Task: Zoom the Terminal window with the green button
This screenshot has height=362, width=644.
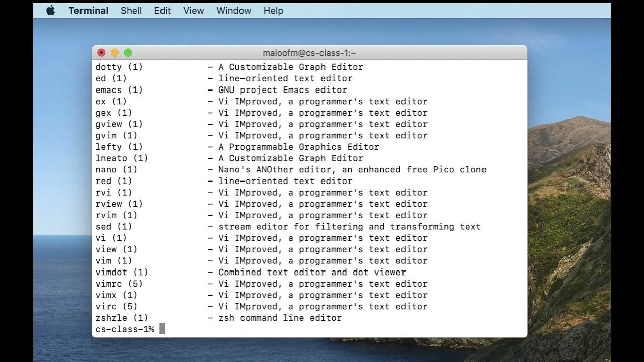Action: pyautogui.click(x=128, y=53)
